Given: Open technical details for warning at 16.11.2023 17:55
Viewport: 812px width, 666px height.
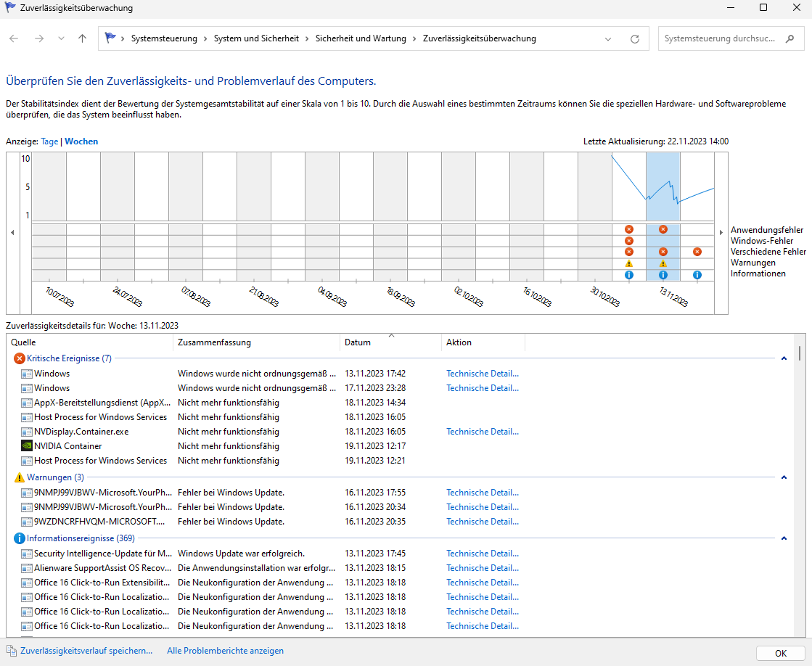Looking at the screenshot, I should [483, 493].
